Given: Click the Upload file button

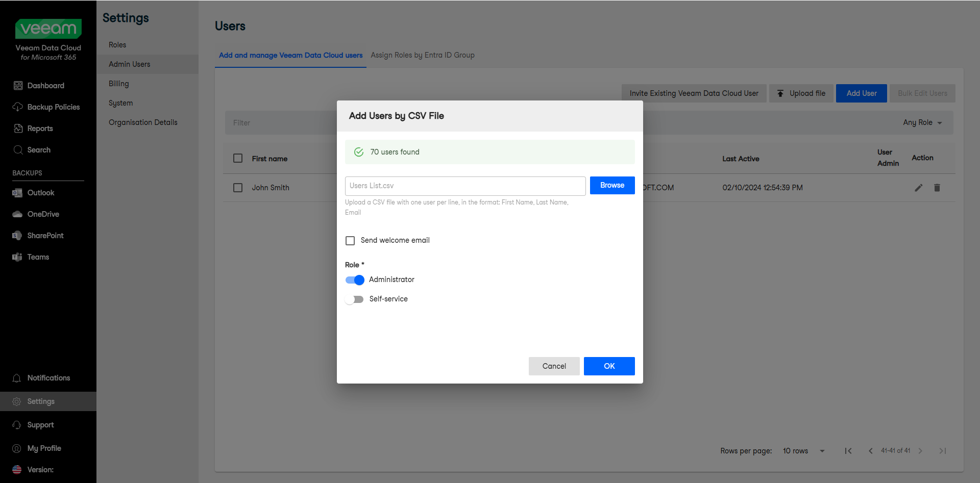Looking at the screenshot, I should point(801,93).
